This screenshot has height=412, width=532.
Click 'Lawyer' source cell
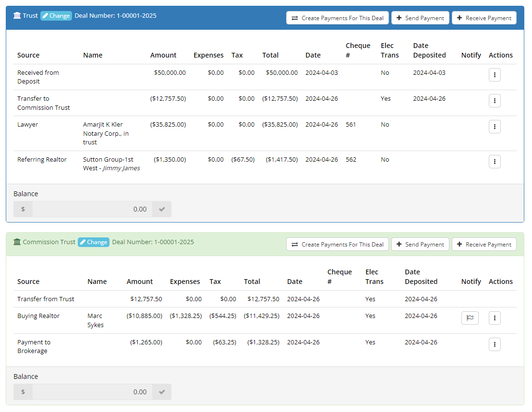(x=27, y=124)
